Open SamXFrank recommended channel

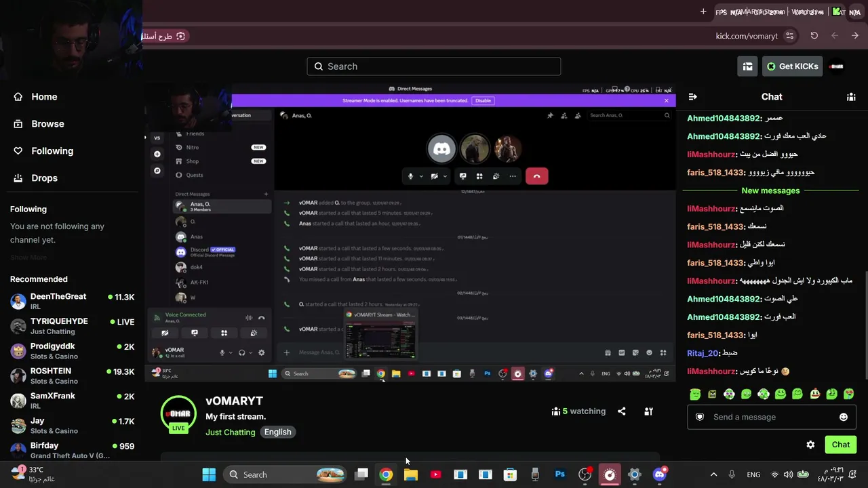[73, 401]
